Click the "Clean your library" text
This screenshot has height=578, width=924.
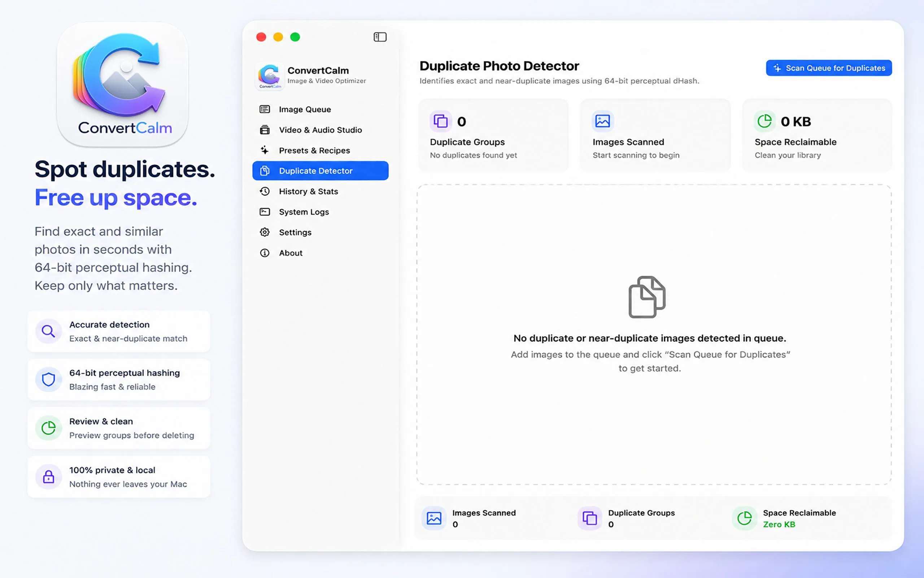point(788,155)
